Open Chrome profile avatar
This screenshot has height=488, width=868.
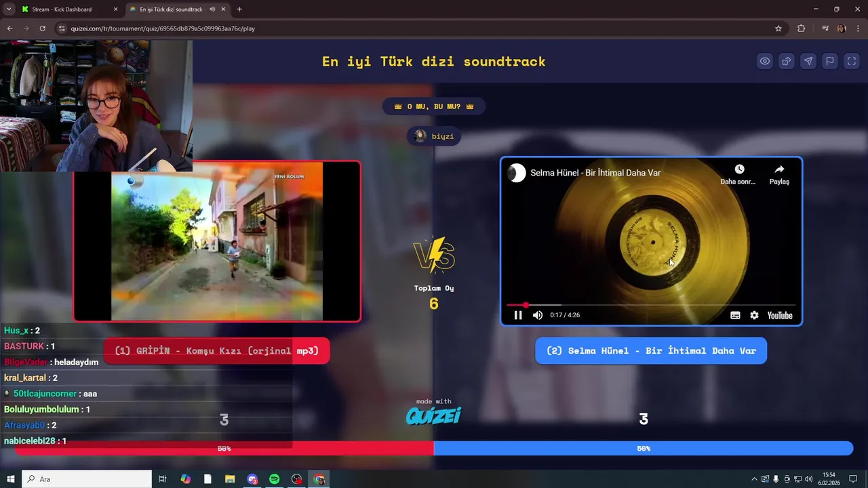(x=842, y=28)
